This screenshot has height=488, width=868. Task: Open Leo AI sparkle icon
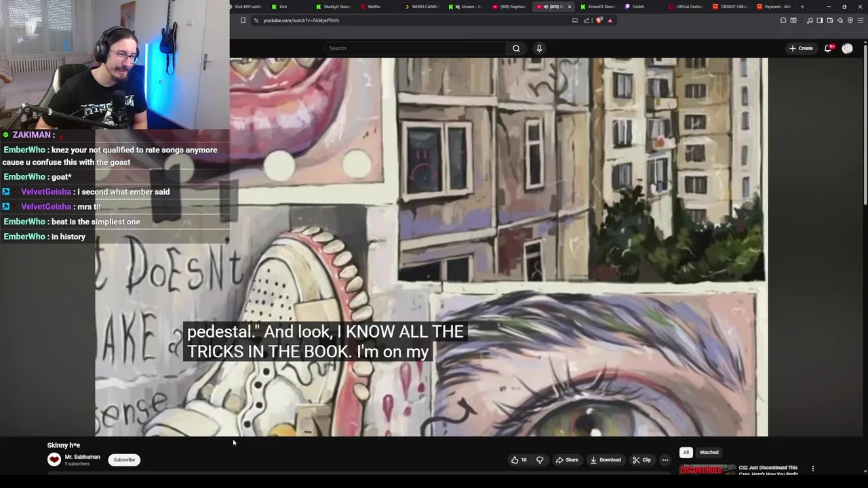coord(840,20)
